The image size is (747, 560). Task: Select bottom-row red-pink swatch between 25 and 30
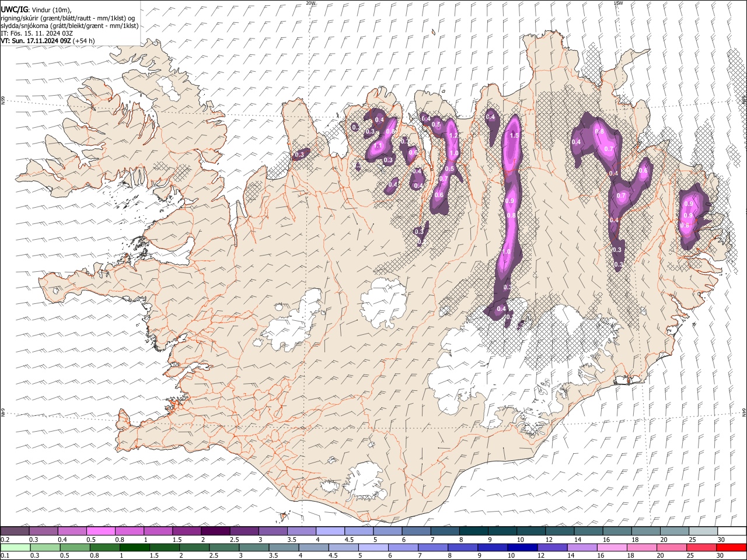pos(701,548)
